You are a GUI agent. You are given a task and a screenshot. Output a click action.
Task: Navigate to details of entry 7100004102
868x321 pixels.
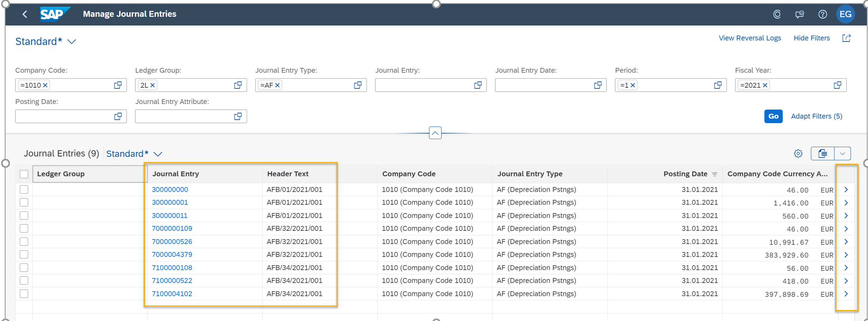pyautogui.click(x=846, y=294)
